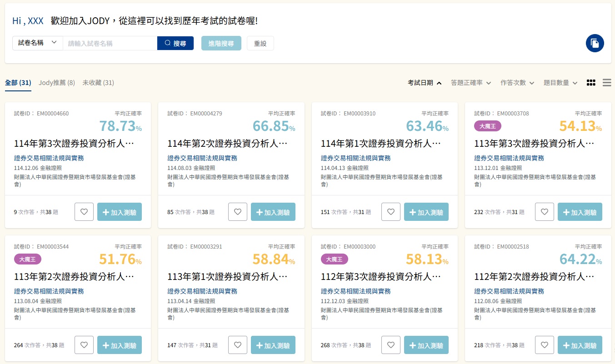
Task: Favorite the 114年第3次 exam with heart icon
Action: click(x=84, y=212)
